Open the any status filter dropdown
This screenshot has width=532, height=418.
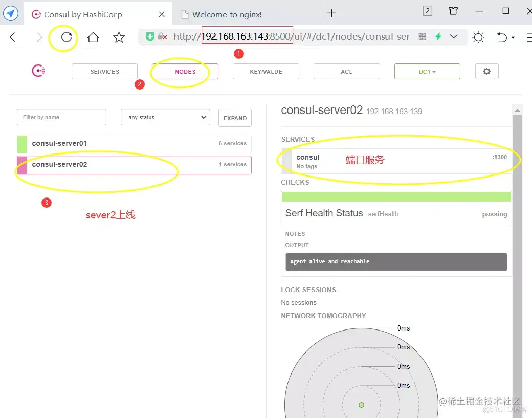tap(165, 117)
